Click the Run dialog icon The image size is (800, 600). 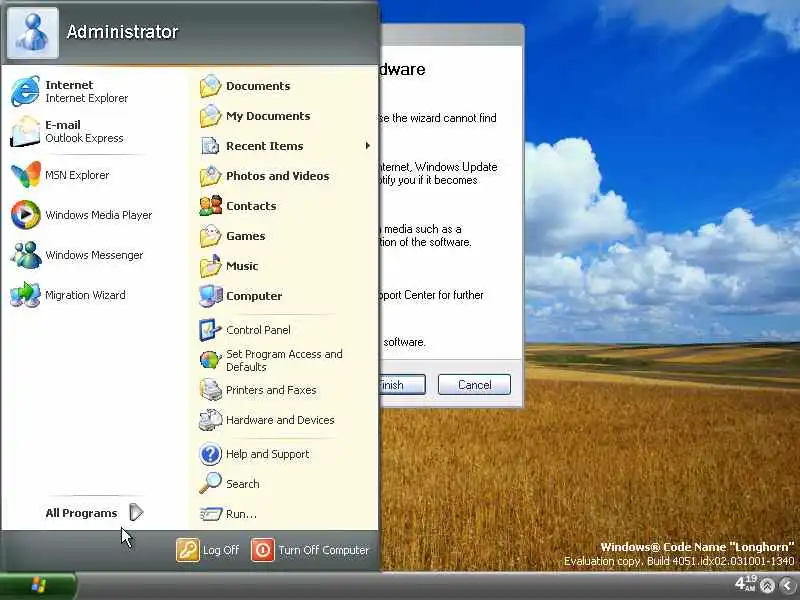(210, 514)
